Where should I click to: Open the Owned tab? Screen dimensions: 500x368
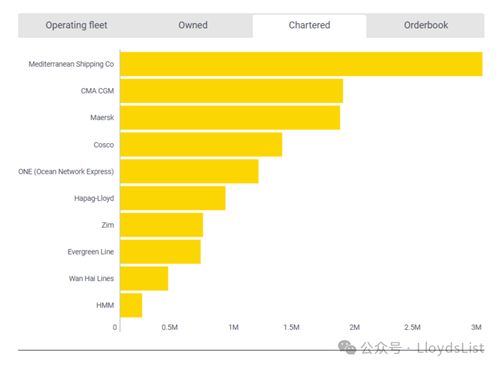(193, 25)
